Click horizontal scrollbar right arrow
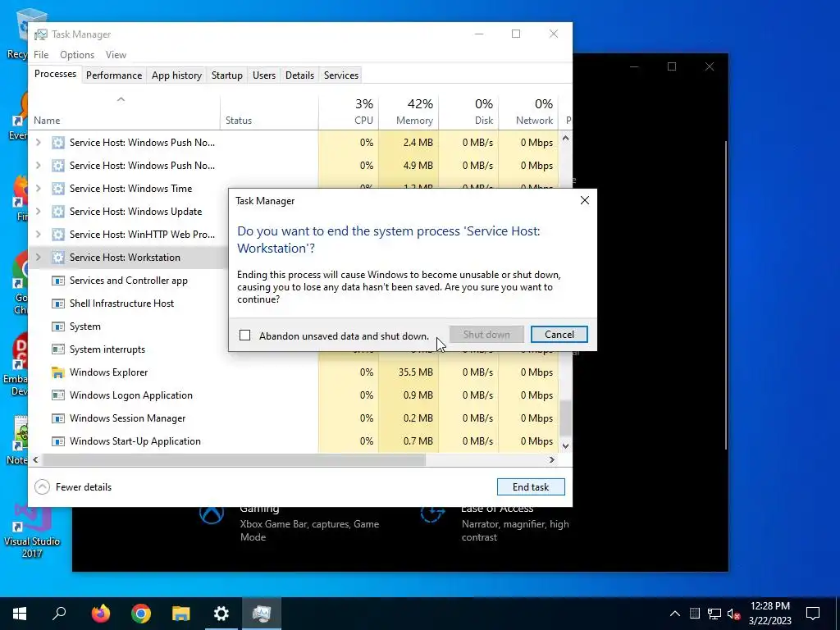Screen dimensions: 840x630 pos(552,459)
